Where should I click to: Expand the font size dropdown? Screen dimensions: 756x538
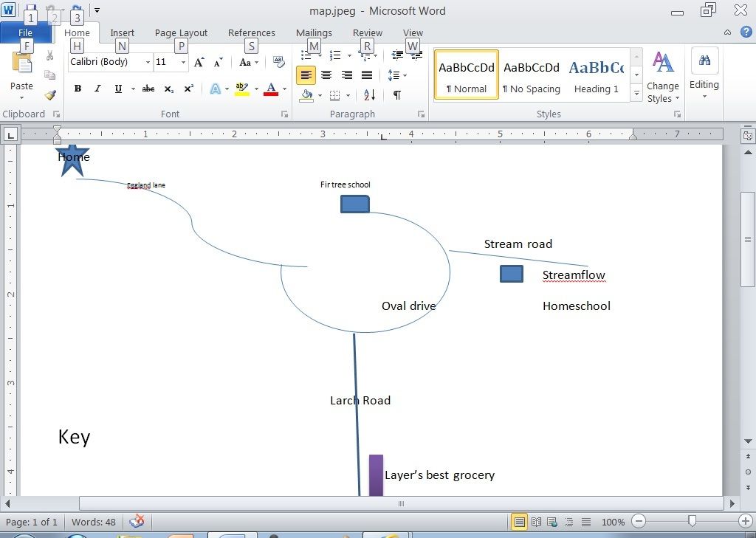pyautogui.click(x=183, y=63)
